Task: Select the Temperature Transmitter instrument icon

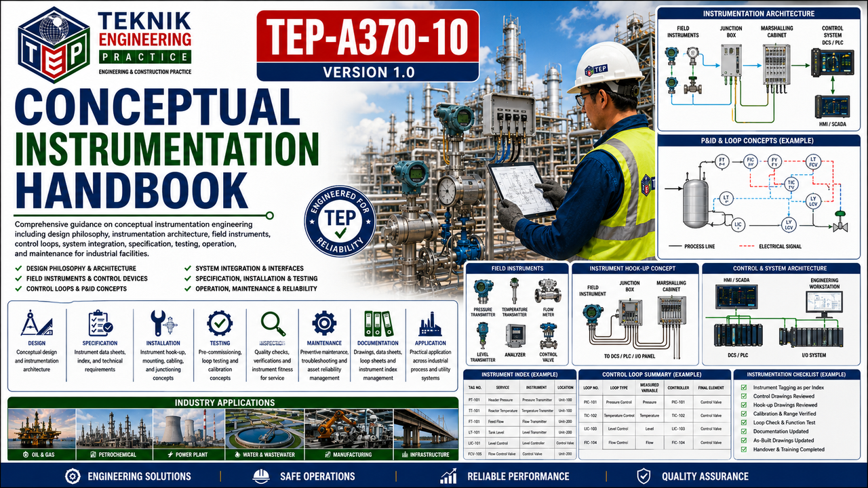Action: 515,290
